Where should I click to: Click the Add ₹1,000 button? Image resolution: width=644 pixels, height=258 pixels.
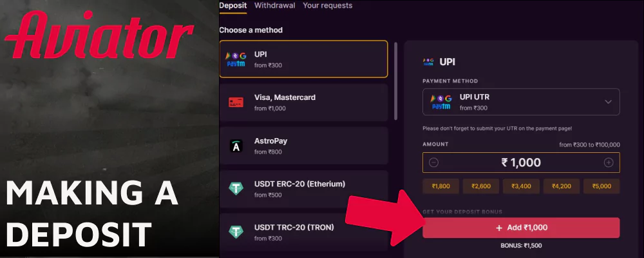[x=521, y=228]
